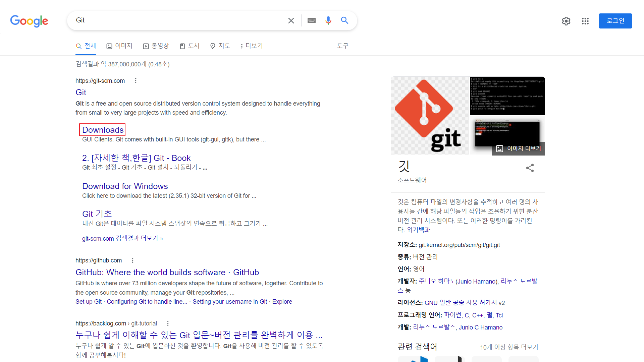Open Download for Windows link
Screen dimensions: 644x362
point(125,186)
